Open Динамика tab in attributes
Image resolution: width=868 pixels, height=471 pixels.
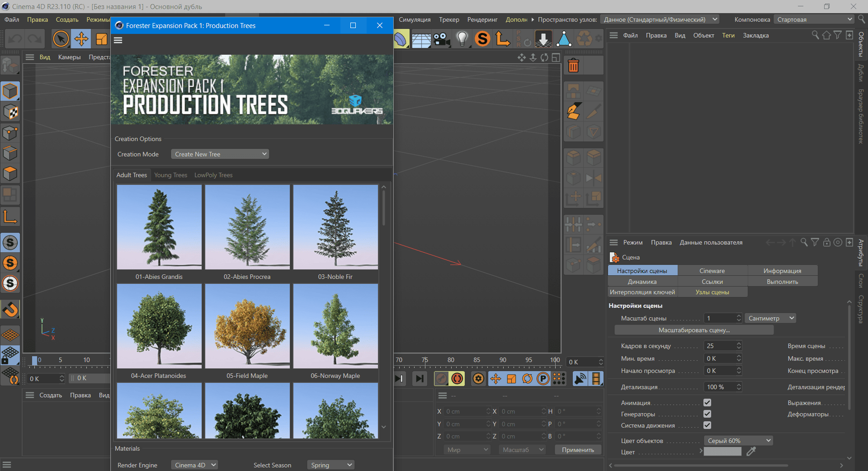[642, 282]
